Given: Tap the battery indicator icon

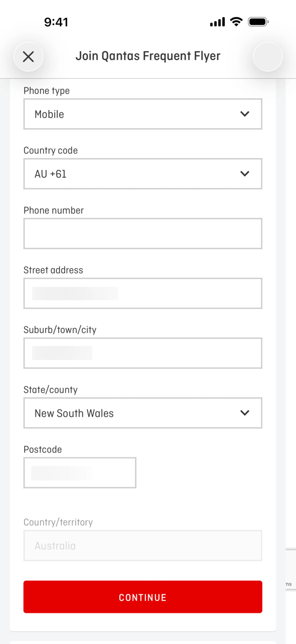Looking at the screenshot, I should (258, 22).
